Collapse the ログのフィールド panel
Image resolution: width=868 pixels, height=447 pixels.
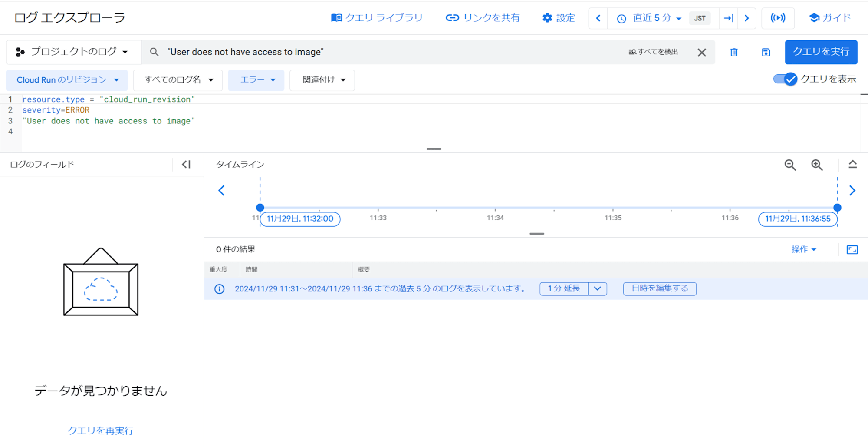pyautogui.click(x=186, y=165)
